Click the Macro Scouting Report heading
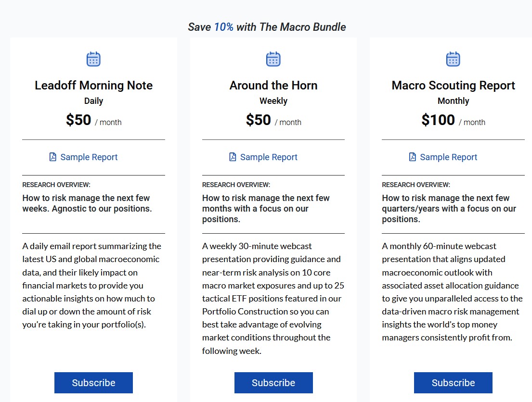The width and height of the screenshot is (532, 402). pyautogui.click(x=453, y=86)
